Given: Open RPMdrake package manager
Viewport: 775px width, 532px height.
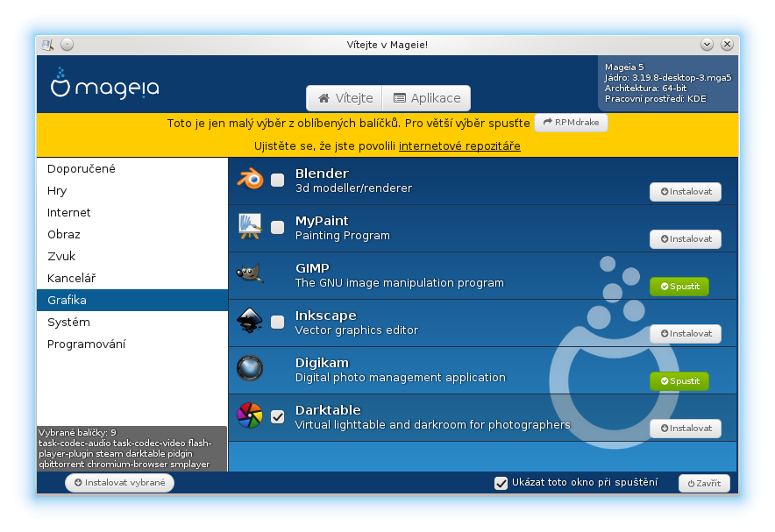Looking at the screenshot, I should [572, 123].
